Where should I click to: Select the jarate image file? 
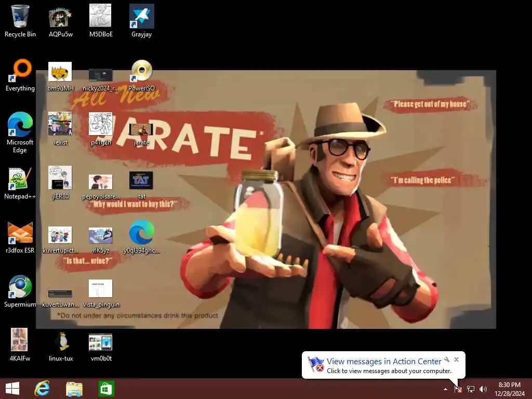141,134
